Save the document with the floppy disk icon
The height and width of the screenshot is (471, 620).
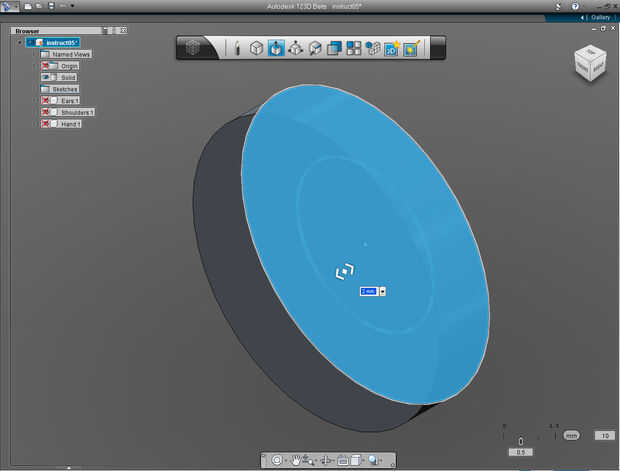[51, 6]
